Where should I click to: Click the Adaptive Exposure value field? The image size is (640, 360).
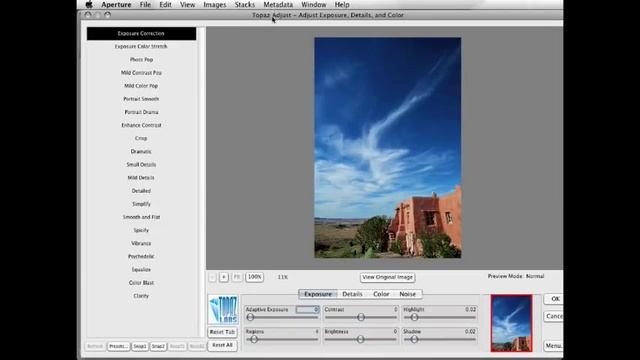307,310
